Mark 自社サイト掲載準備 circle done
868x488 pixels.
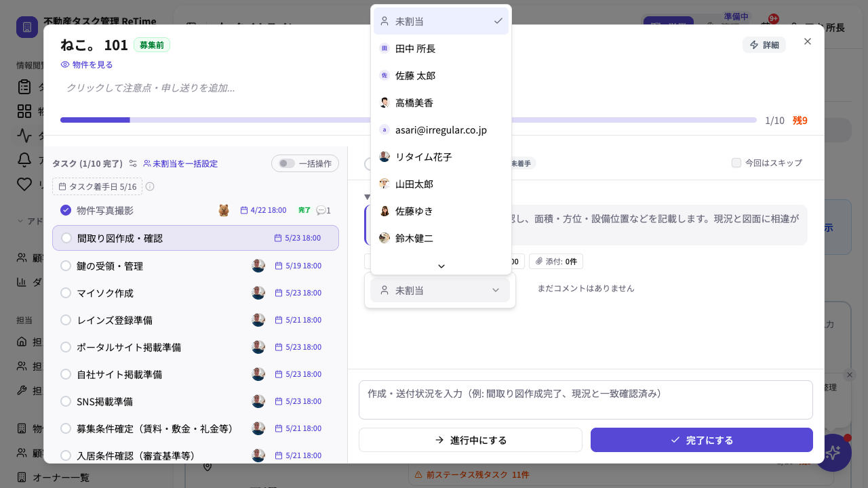[66, 374]
